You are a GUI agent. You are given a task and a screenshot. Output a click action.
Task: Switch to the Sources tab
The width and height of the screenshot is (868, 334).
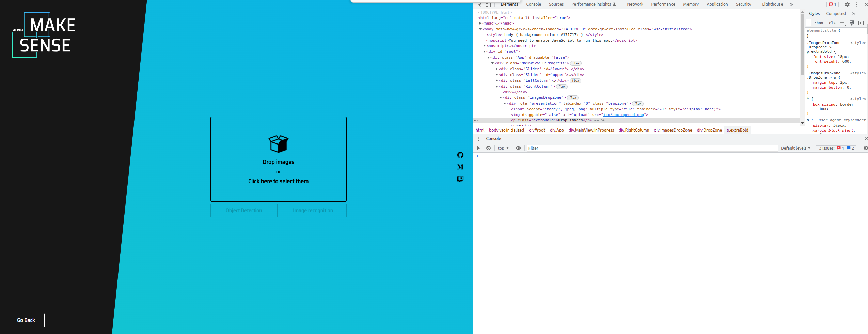(x=556, y=4)
